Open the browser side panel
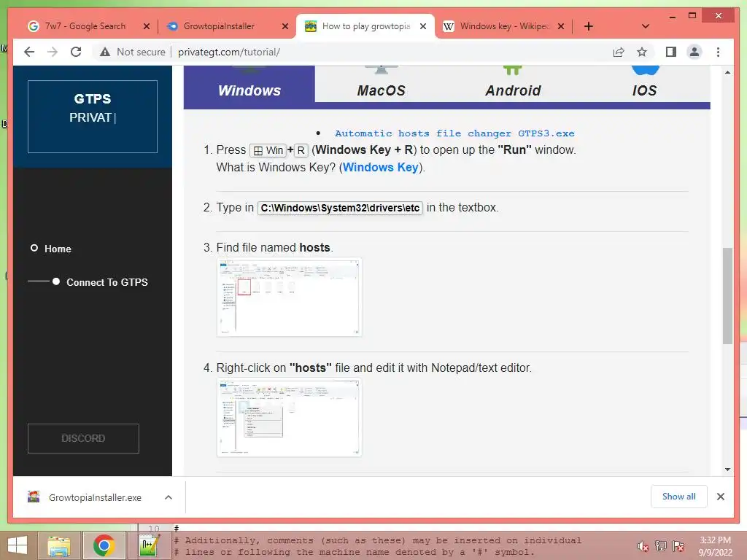The height and width of the screenshot is (560, 747). coord(671,52)
